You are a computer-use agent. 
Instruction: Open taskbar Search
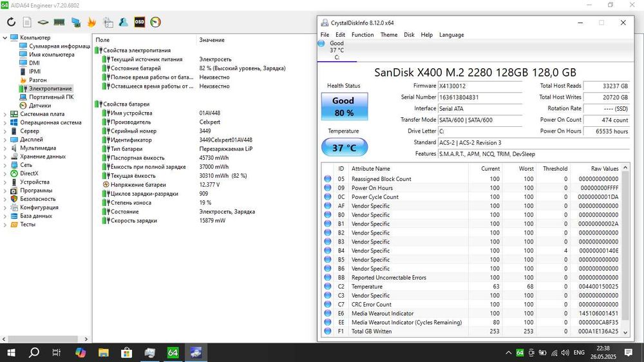[34, 352]
